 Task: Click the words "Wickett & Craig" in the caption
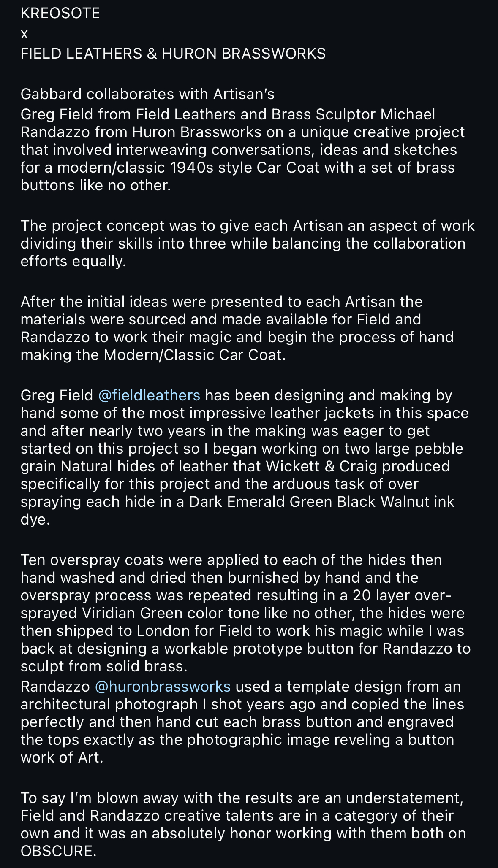coord(322,466)
